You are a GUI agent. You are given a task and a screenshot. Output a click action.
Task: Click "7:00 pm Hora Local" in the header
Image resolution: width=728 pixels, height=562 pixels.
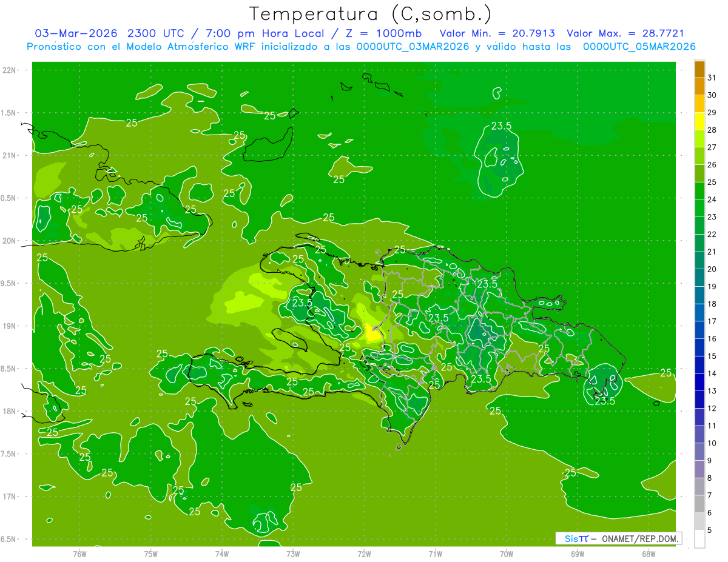(x=263, y=33)
